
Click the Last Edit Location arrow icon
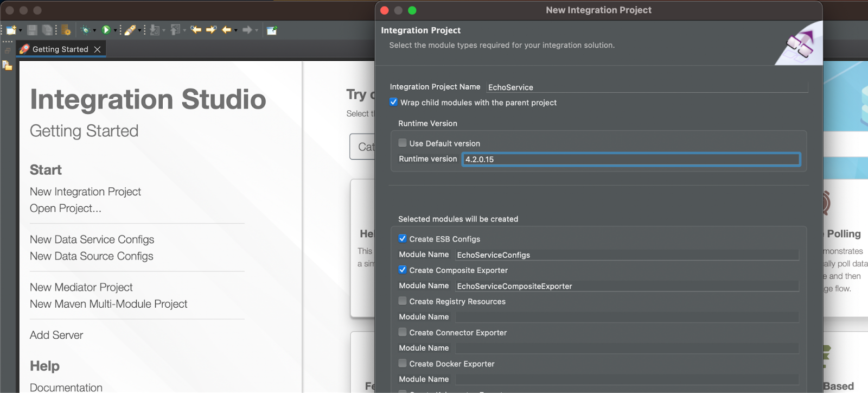pyautogui.click(x=196, y=30)
